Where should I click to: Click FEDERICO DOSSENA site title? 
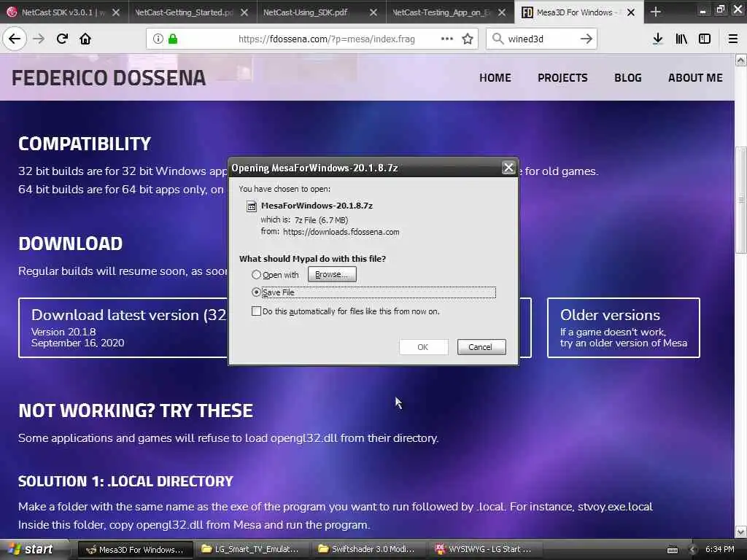[109, 78]
